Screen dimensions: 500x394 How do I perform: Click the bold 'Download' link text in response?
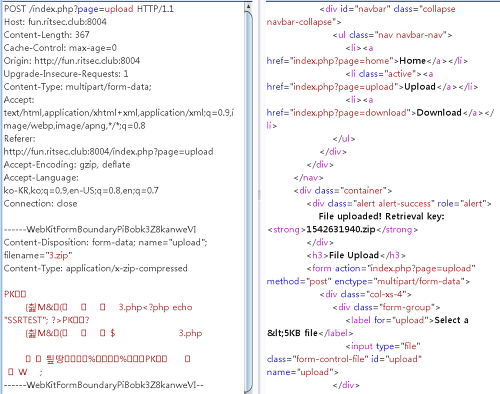pos(439,113)
